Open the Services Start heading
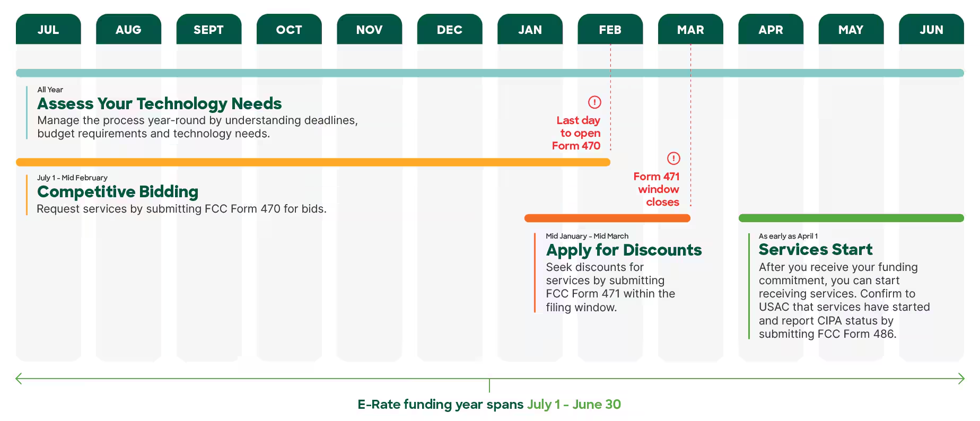Viewport: 980px width, 421px height. pos(816,249)
